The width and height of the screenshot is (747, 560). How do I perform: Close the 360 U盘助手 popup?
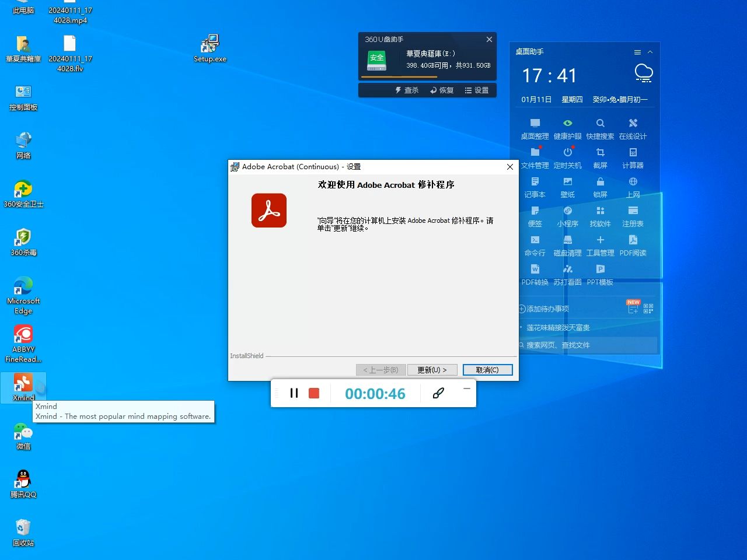pyautogui.click(x=489, y=39)
